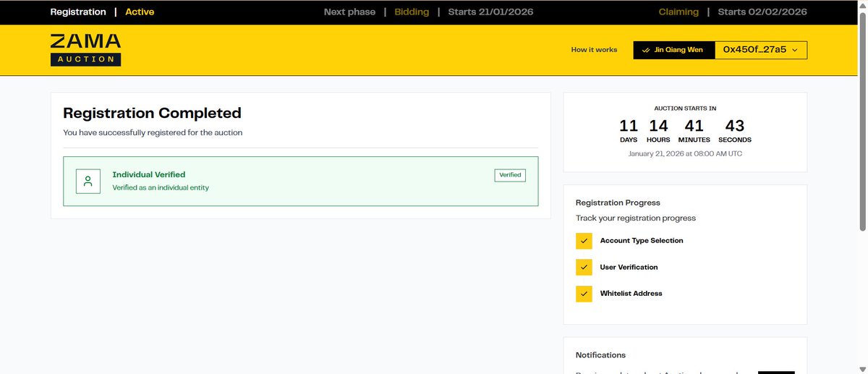Click the scrollbar down arrow
The height and width of the screenshot is (374, 868).
862,368
